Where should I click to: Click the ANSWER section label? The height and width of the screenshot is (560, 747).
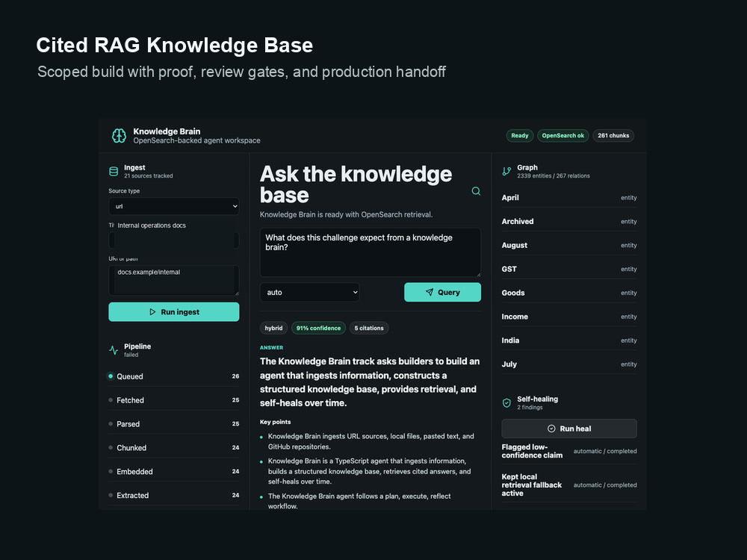click(272, 348)
